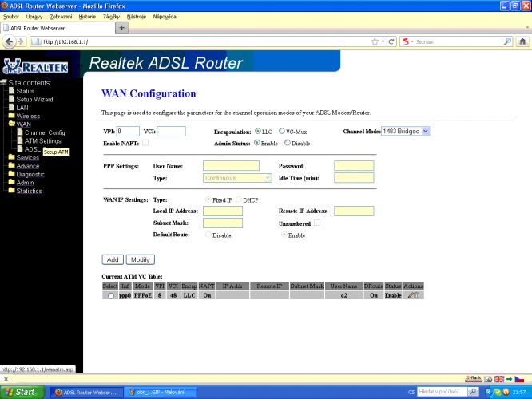Select the Fixed IP radio button

pyautogui.click(x=208, y=199)
